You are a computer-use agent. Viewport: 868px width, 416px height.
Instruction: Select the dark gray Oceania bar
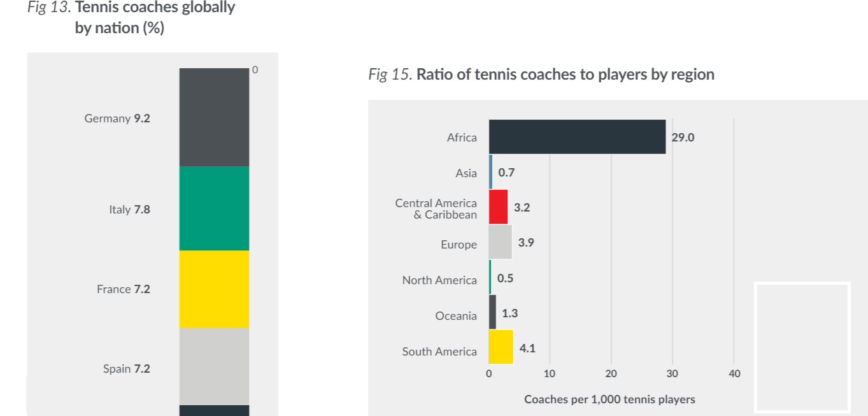(492, 312)
